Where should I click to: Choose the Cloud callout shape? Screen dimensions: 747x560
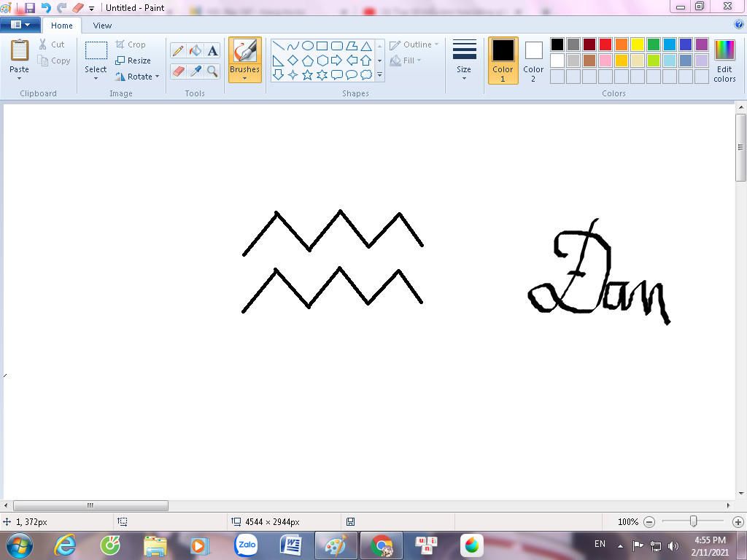pyautogui.click(x=366, y=75)
